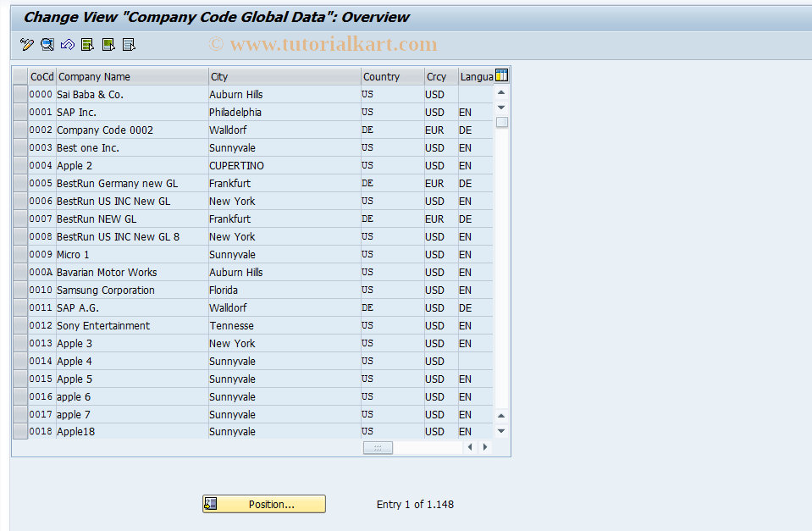The width and height of the screenshot is (812, 531).
Task: Click the city cell 'CUPERTINO'
Action: [x=237, y=166]
